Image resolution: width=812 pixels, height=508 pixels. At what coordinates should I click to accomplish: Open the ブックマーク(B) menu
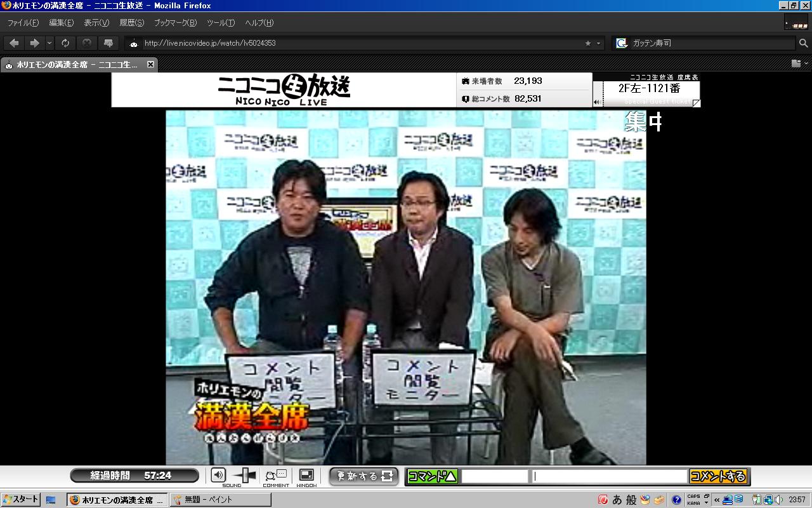175,23
